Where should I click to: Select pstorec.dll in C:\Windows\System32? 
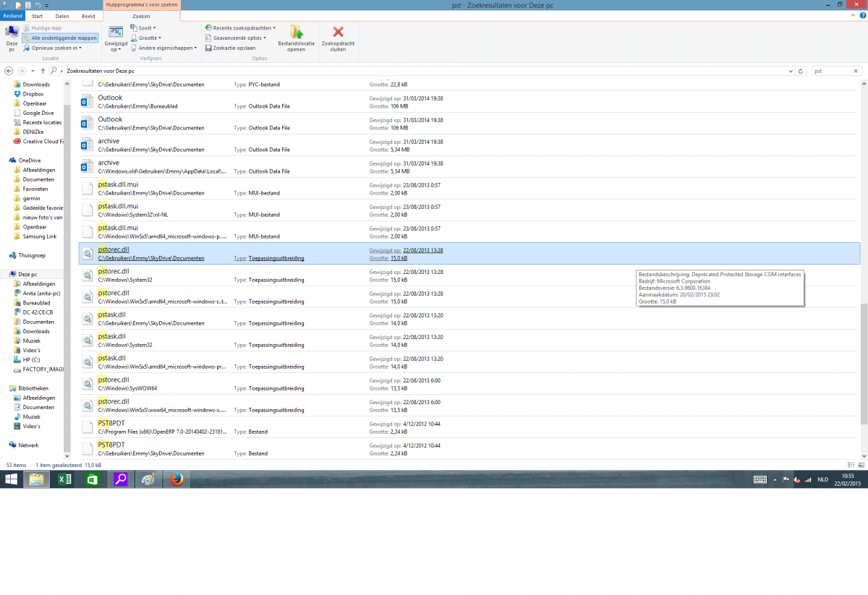point(469,275)
